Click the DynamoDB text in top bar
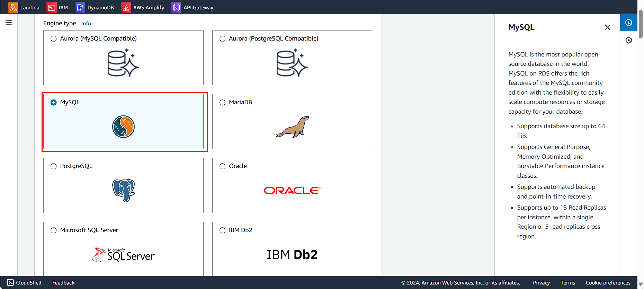This screenshot has height=289, width=644. [100, 8]
